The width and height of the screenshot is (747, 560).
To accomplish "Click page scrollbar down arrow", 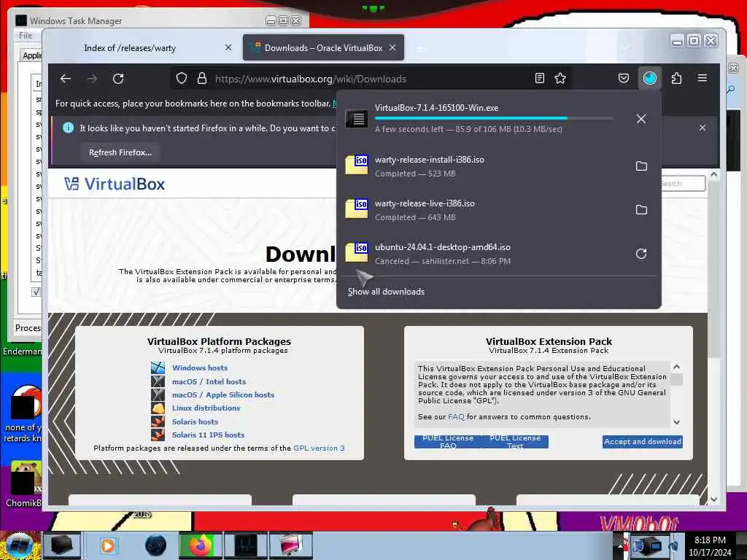I will (x=713, y=499).
